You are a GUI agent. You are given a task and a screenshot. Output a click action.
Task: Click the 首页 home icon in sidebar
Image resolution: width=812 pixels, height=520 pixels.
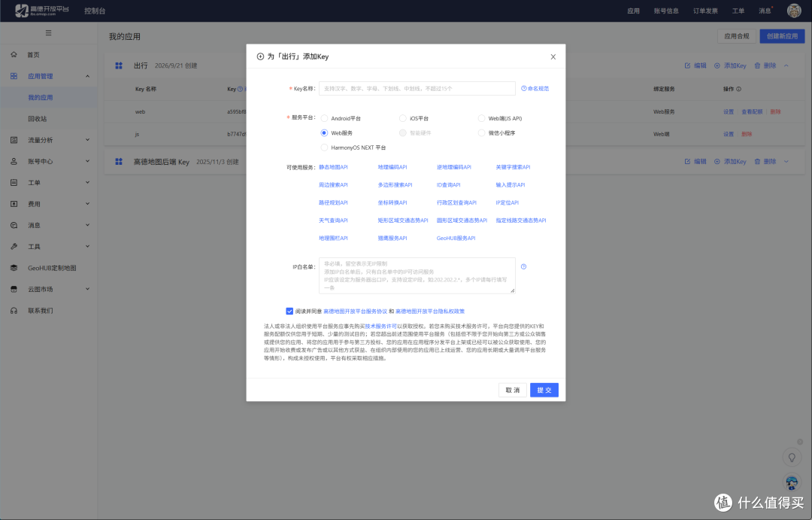tap(14, 54)
